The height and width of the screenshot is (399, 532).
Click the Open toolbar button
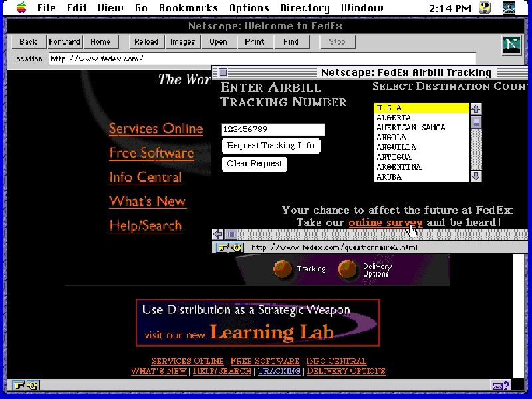pyautogui.click(x=219, y=42)
